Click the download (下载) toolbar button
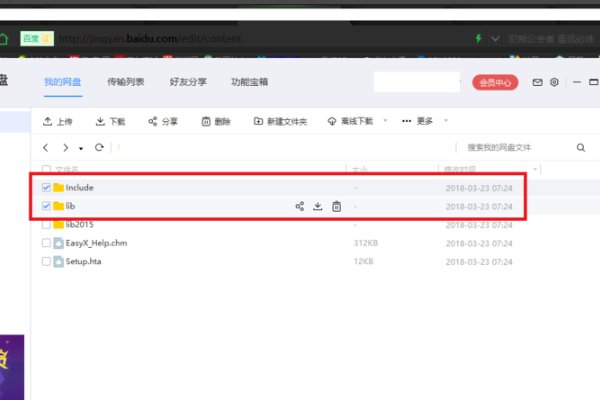This screenshot has height=400, width=600. click(x=110, y=121)
